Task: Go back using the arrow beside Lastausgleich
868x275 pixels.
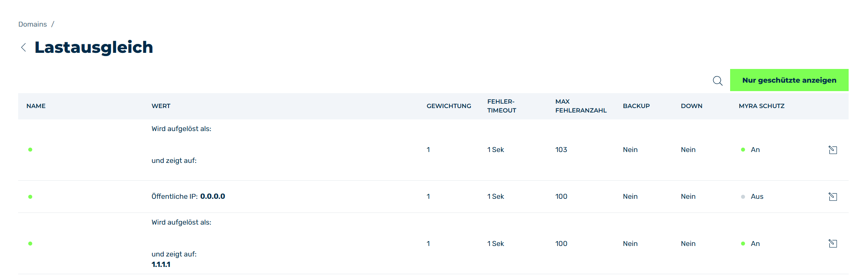Action: pyautogui.click(x=23, y=48)
